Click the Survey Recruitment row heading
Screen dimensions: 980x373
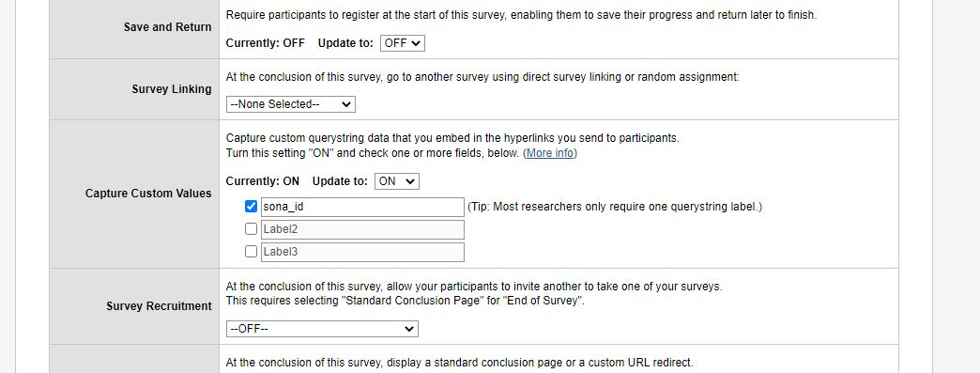(x=159, y=306)
